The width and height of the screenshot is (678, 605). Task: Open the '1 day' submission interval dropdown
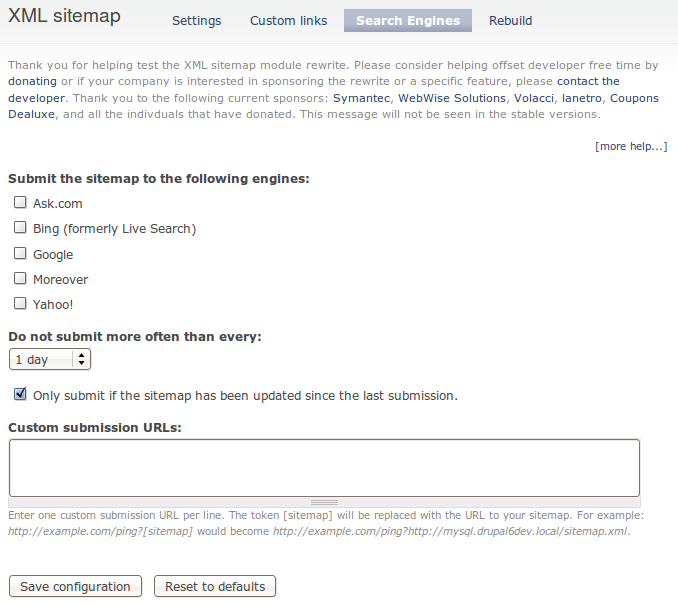pyautogui.click(x=50, y=359)
